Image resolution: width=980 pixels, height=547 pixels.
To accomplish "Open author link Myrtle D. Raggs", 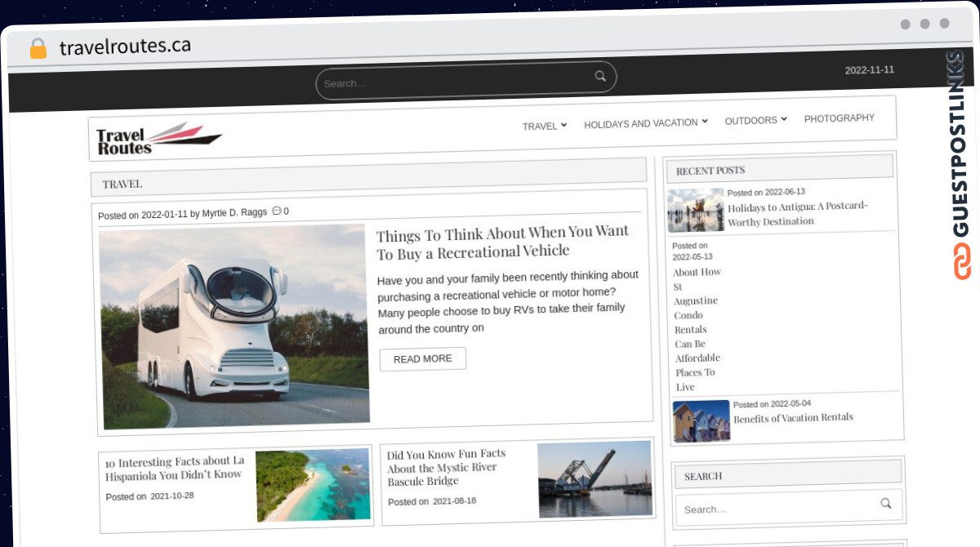I will (234, 212).
